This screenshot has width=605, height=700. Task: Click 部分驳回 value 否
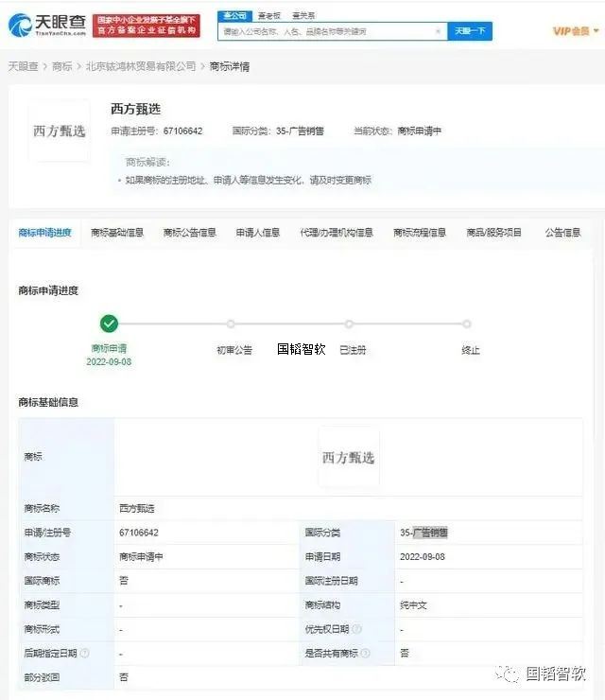tap(124, 677)
